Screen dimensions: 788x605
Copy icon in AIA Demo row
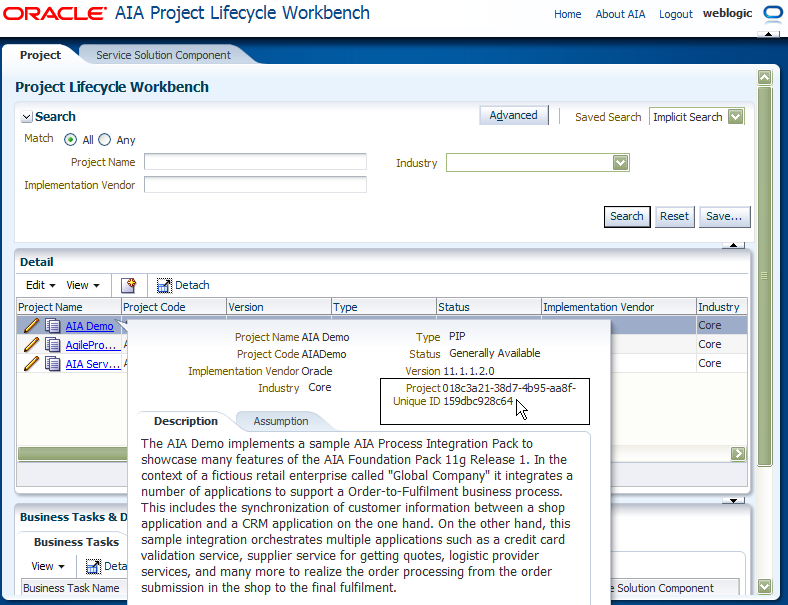coord(52,326)
